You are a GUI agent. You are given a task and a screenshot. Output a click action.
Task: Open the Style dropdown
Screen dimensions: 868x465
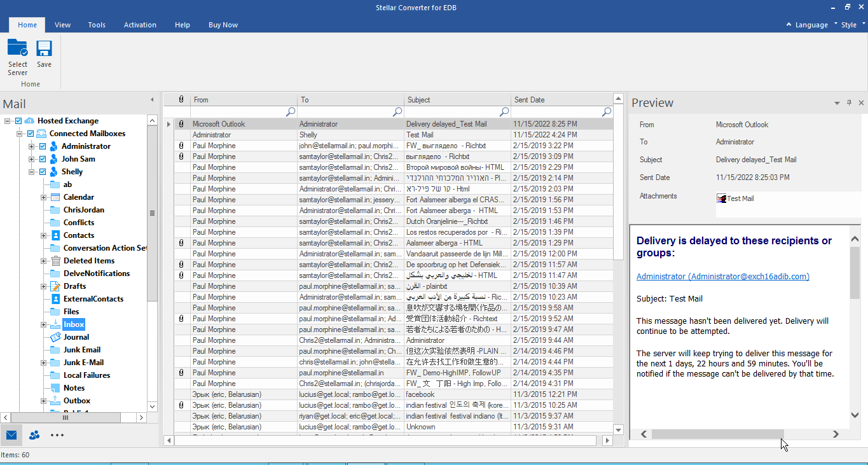(853, 25)
